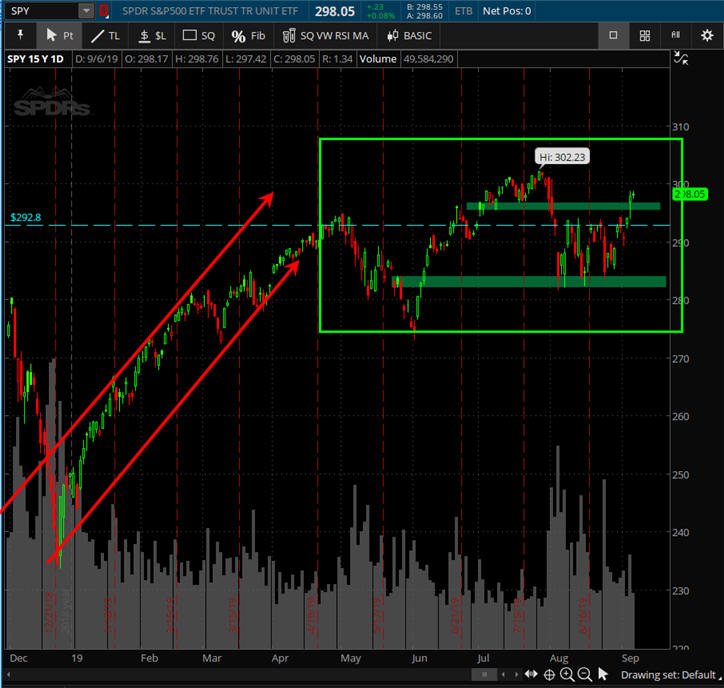
Task: Click the 298.05 last price in header
Action: (335, 11)
